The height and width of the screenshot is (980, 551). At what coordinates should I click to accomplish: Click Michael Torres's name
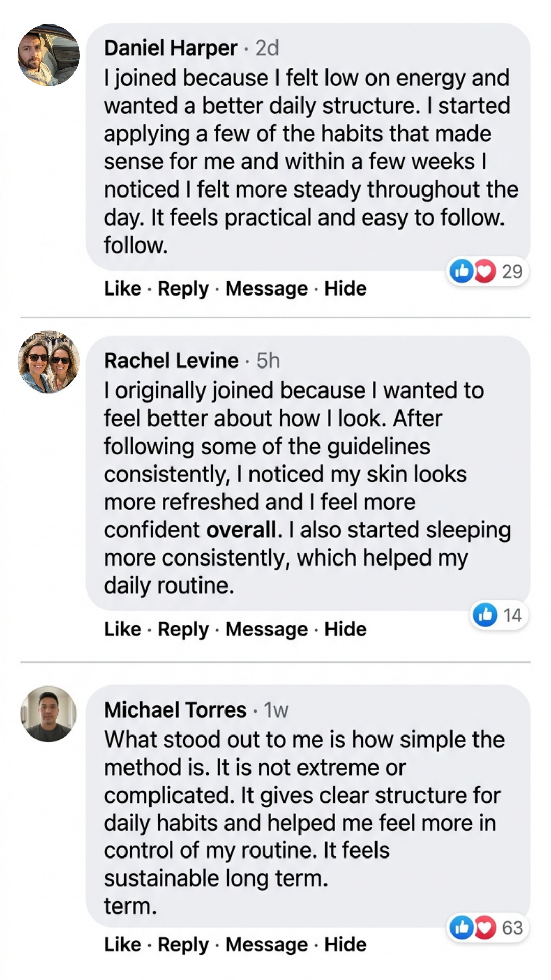175,710
